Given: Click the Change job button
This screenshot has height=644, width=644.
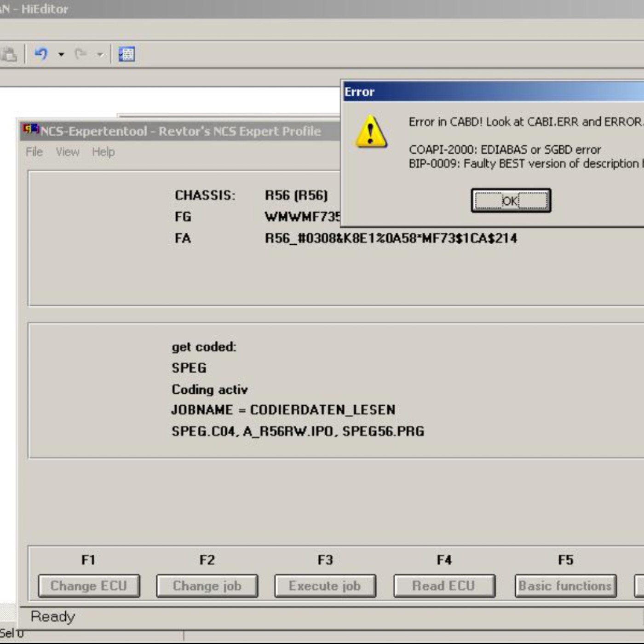Looking at the screenshot, I should pos(207,586).
